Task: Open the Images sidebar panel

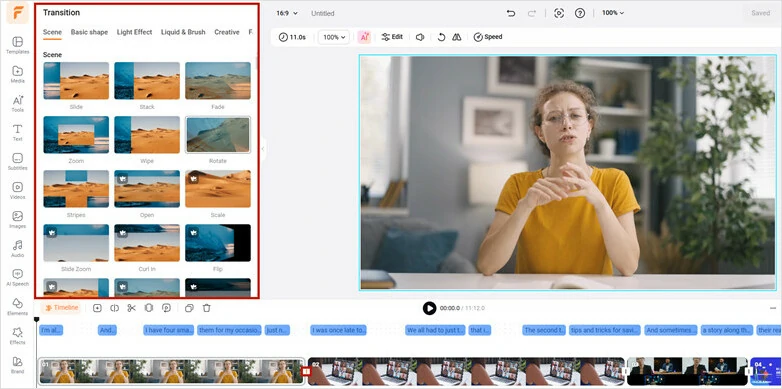Action: coord(17,219)
